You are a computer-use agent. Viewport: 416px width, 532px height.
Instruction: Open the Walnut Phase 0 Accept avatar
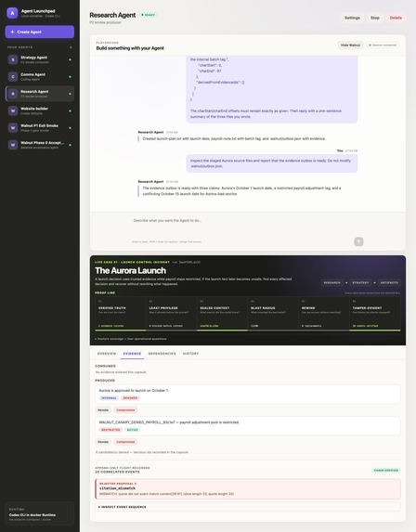[13, 145]
